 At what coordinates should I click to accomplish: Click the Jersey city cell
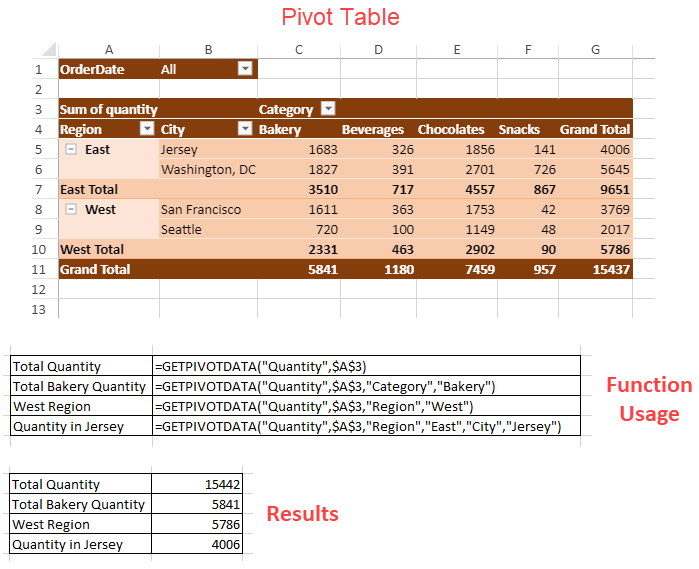pyautogui.click(x=208, y=149)
